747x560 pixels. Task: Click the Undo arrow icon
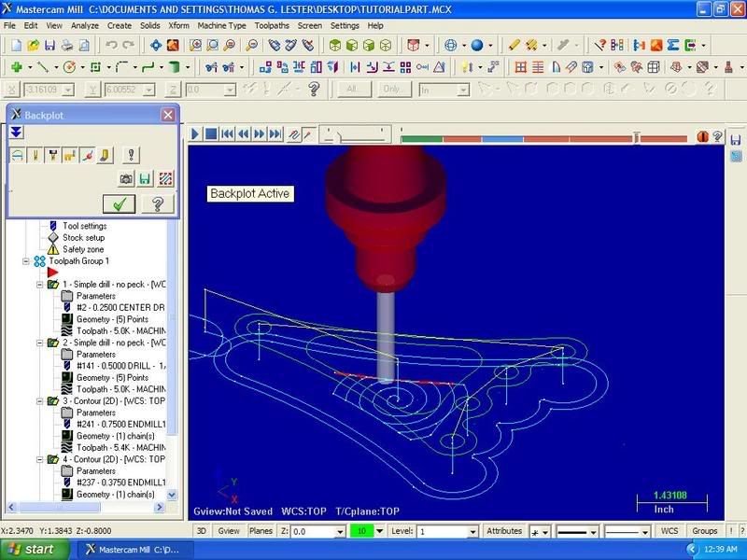click(111, 45)
